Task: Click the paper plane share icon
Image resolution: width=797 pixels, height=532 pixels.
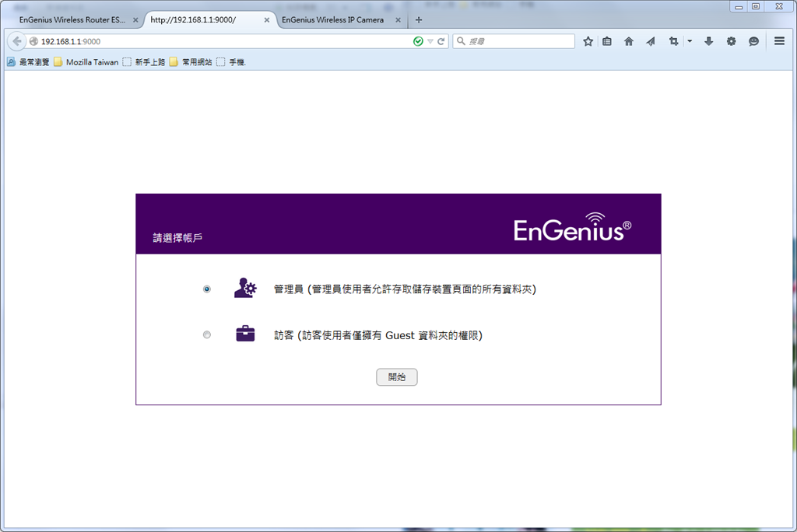Action: point(651,41)
